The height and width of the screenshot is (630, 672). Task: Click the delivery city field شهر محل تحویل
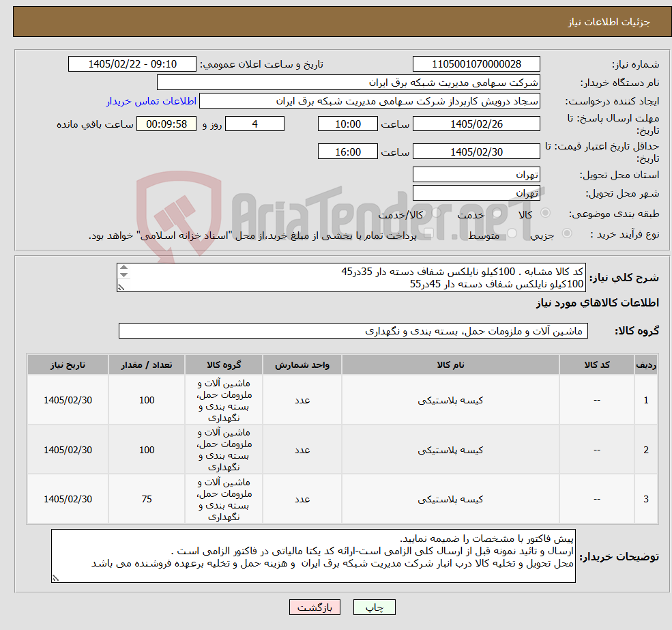tap(476, 193)
